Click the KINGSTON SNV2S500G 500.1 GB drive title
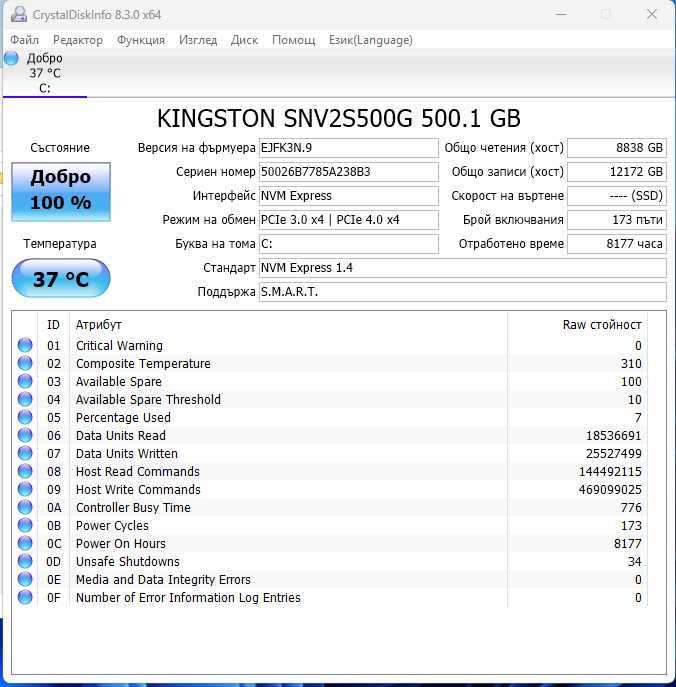This screenshot has height=687, width=676. tap(339, 118)
